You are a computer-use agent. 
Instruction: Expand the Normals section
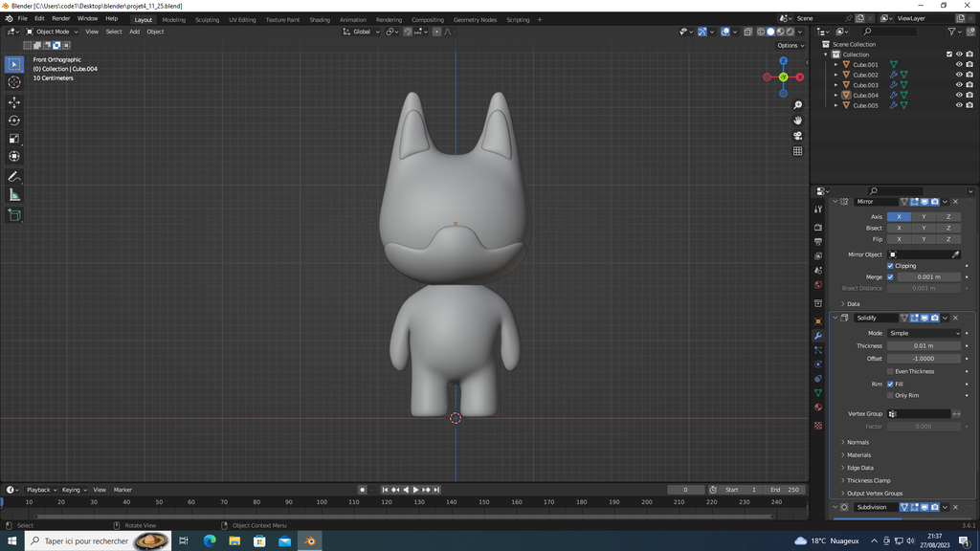tap(857, 442)
